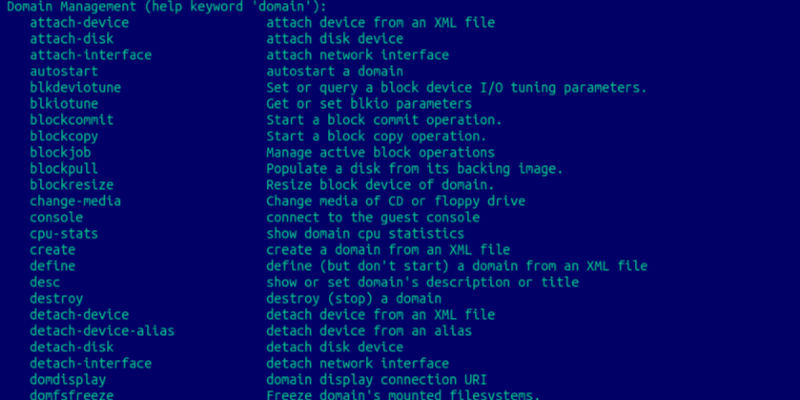Click the 'blockresize' command text

[71, 185]
